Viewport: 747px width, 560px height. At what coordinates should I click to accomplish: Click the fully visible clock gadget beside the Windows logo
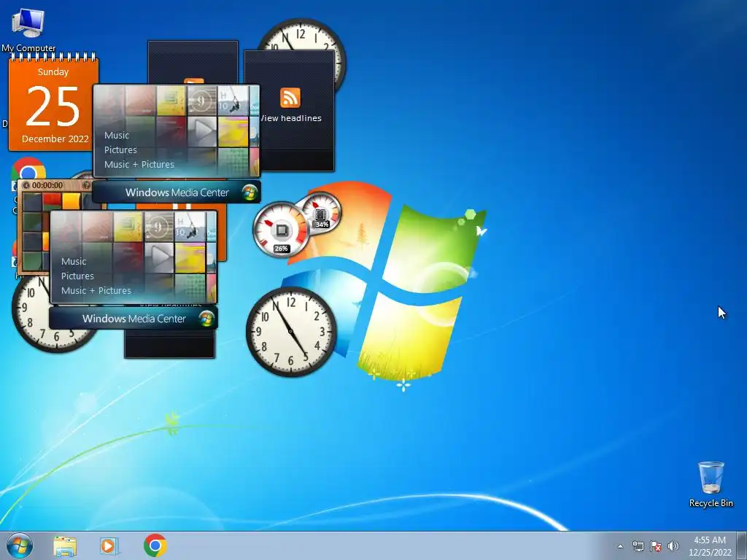[291, 332]
